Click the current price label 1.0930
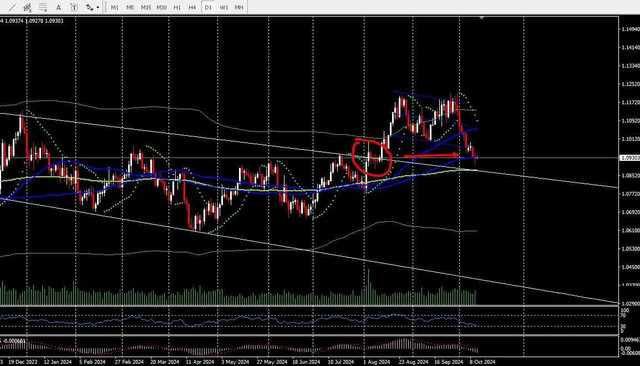Image resolution: width=640 pixels, height=366 pixels. point(629,157)
